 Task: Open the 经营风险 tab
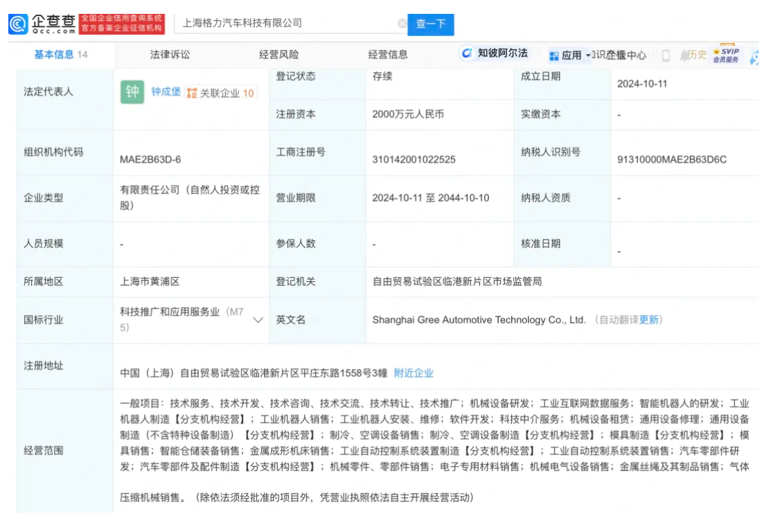click(279, 55)
